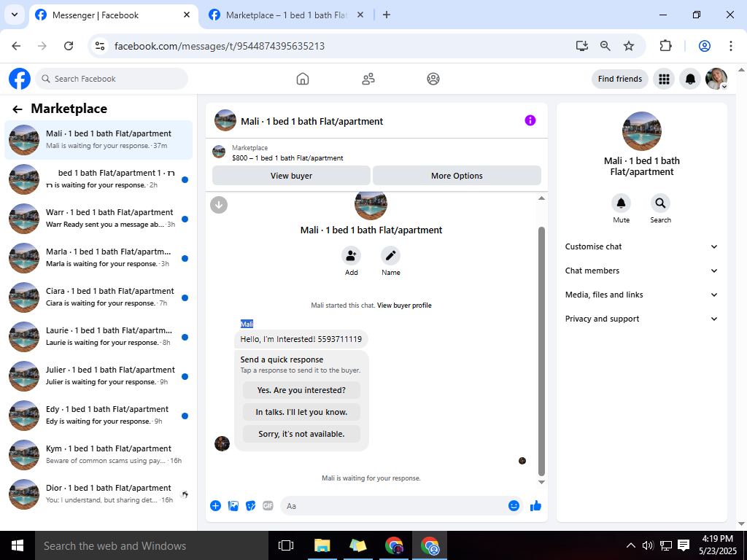Open File Explorer on the taskbar
Image resolution: width=747 pixels, height=560 pixels.
point(322,545)
